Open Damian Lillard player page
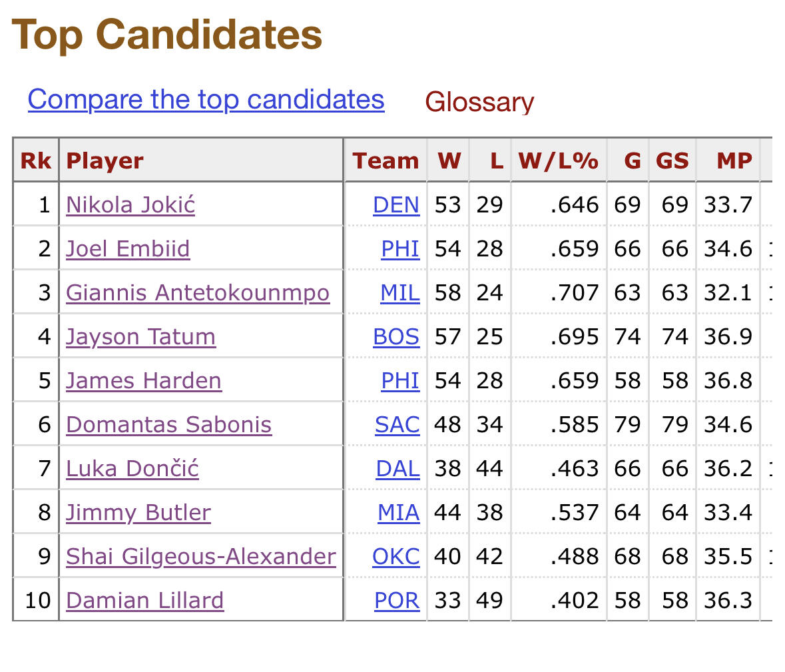Screen dimensions: 785x672 (x=144, y=600)
